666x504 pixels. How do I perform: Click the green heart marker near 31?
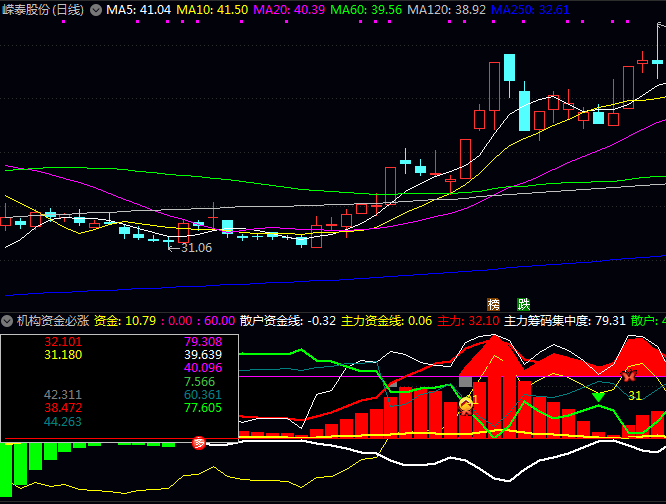tap(598, 396)
